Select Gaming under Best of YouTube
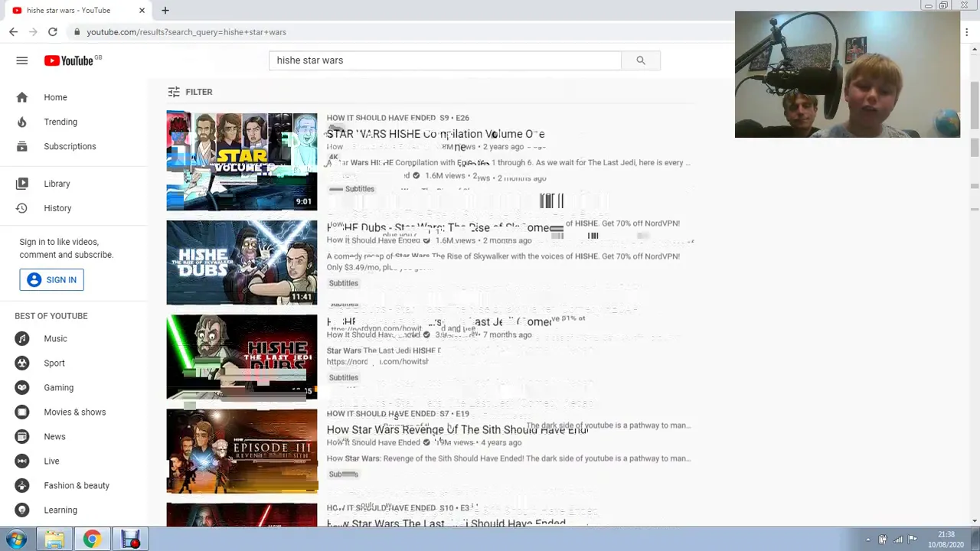Screen dimensions: 980x551 point(59,387)
